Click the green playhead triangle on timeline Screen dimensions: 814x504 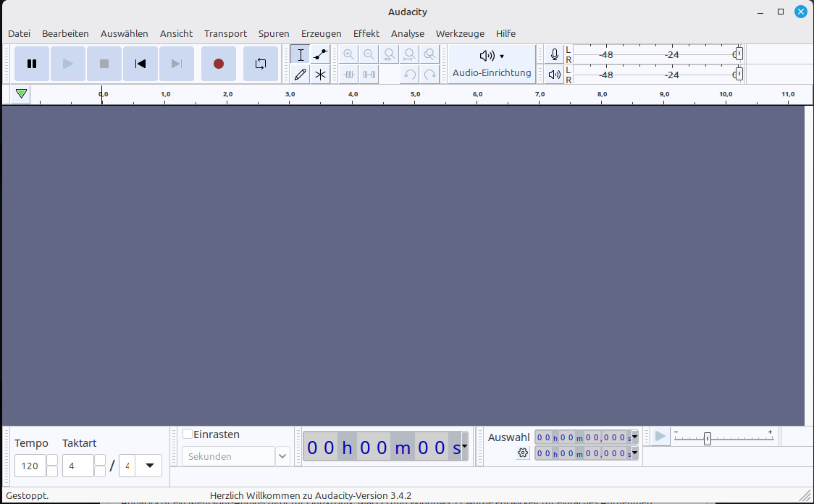tap(21, 94)
